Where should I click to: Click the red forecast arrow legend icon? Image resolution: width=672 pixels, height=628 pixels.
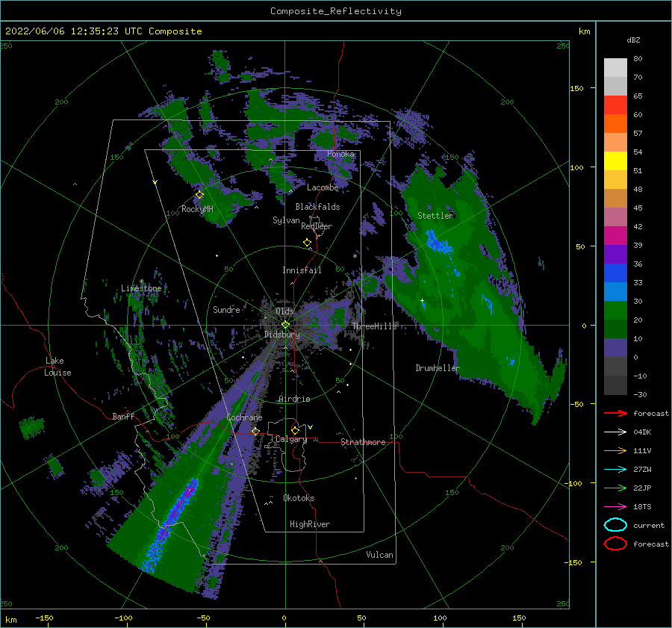(615, 413)
